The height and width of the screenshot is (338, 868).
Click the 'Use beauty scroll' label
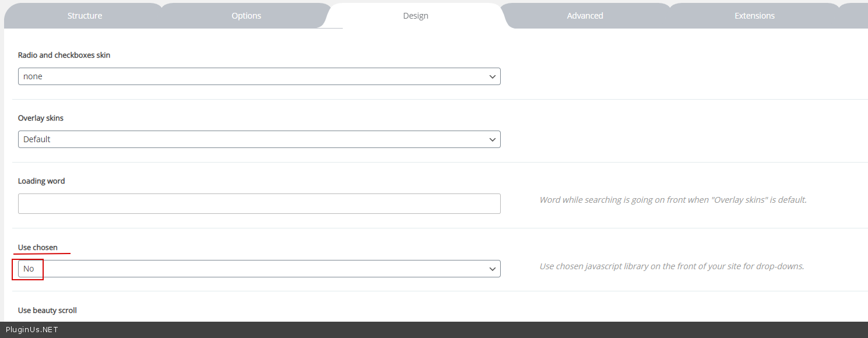[47, 311]
